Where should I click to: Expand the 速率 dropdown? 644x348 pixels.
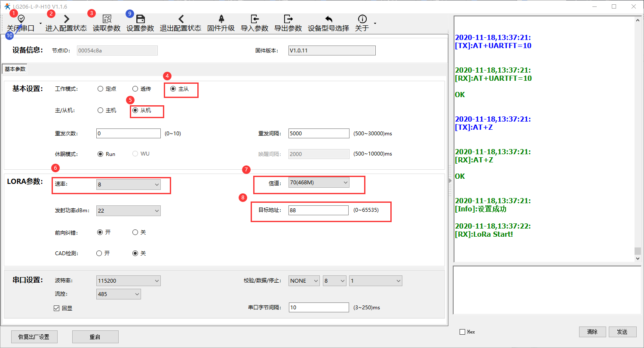pyautogui.click(x=128, y=185)
